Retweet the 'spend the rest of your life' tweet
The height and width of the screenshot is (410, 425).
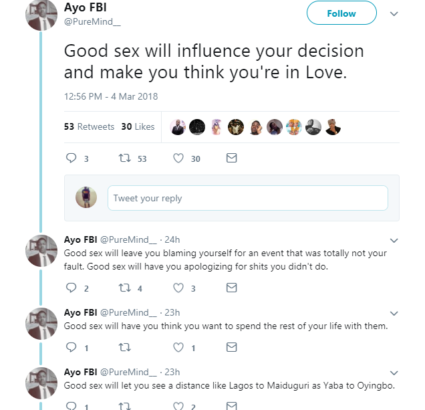(x=125, y=347)
